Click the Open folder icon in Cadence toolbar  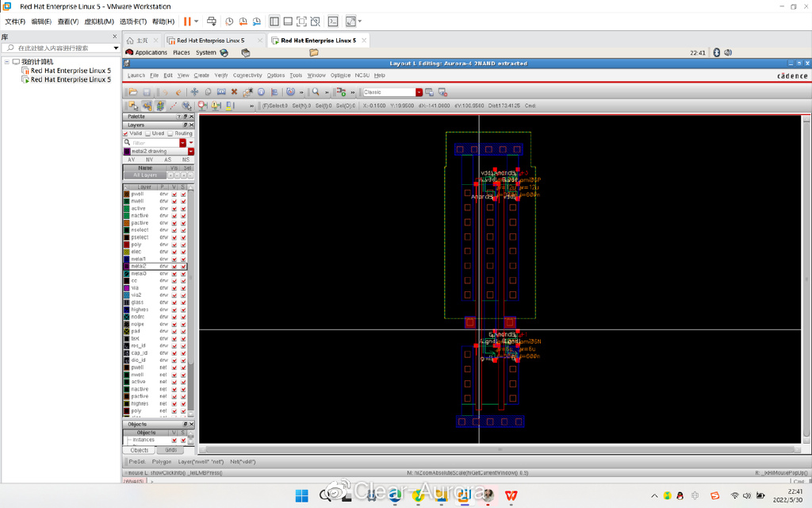pyautogui.click(x=133, y=92)
